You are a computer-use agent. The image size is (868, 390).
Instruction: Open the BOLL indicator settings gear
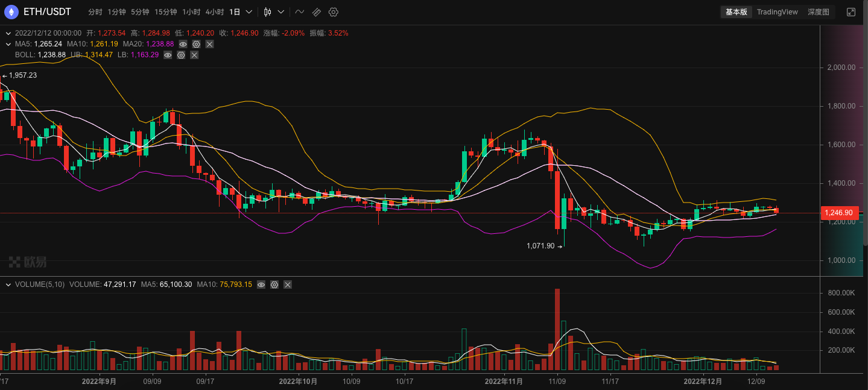tap(181, 55)
